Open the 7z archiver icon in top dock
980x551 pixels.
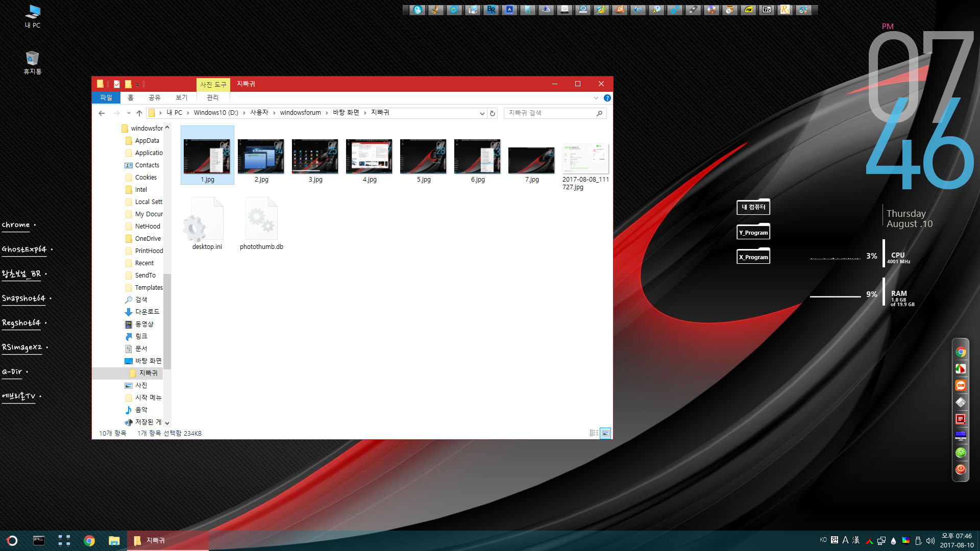766,9
